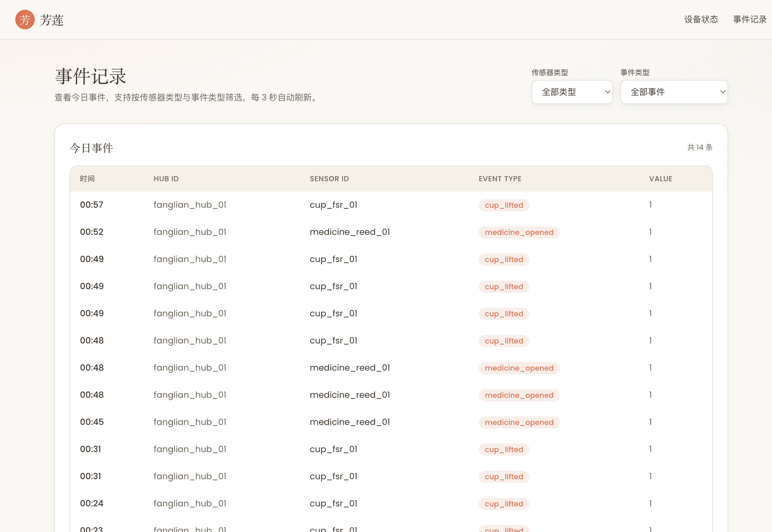Go to 事件记录 in the top navigation
The height and width of the screenshot is (532, 772).
point(750,19)
